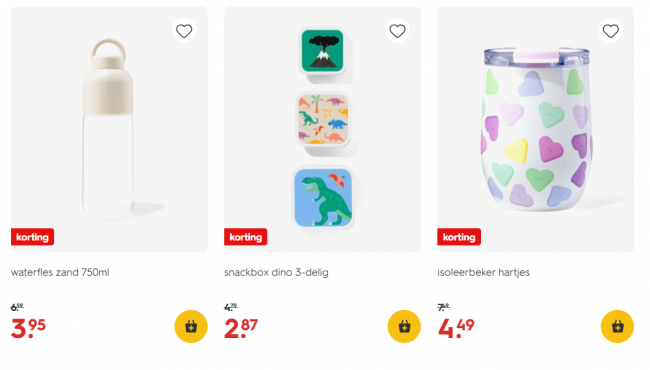Open the waterfles zand 750ml product link
This screenshot has width=650, height=370.
(x=60, y=272)
